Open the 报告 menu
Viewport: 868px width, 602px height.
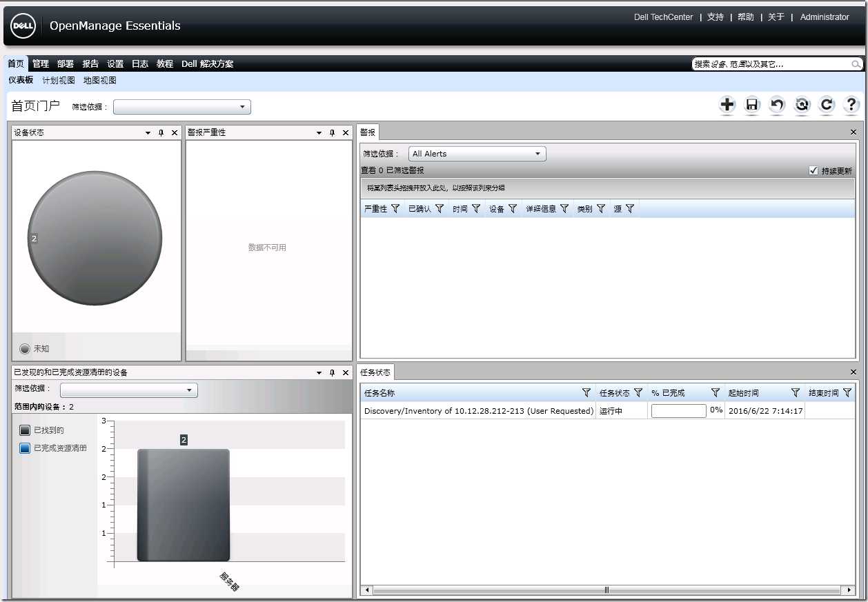pyautogui.click(x=90, y=63)
